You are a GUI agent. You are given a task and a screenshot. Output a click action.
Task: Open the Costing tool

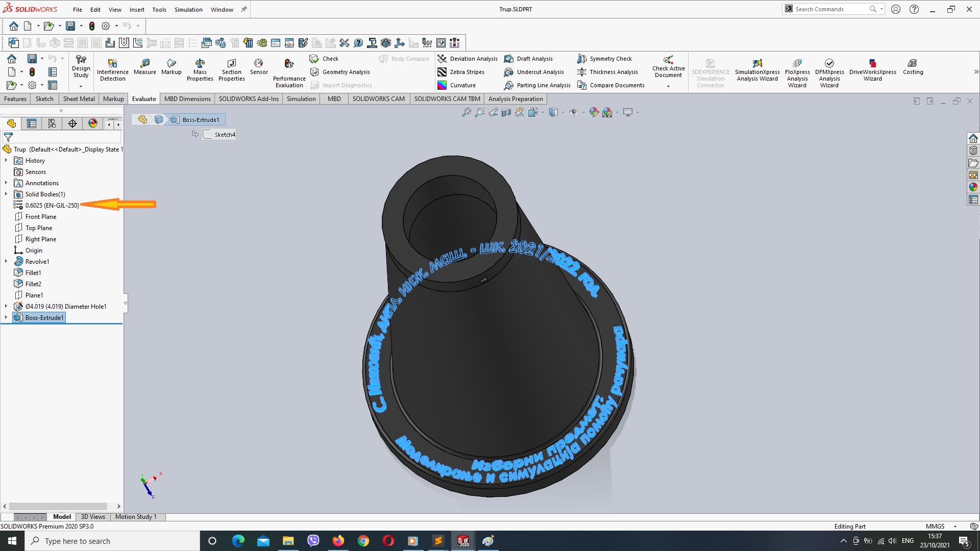coord(913,66)
